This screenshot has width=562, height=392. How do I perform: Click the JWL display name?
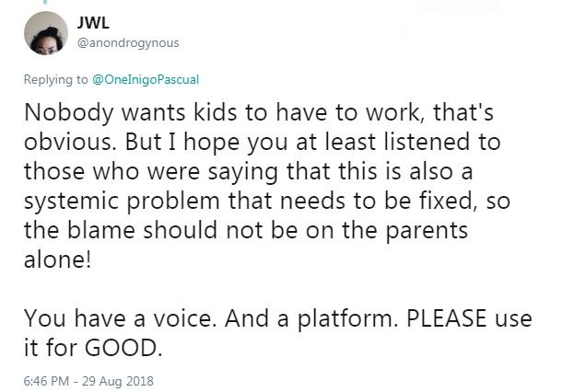[x=93, y=23]
